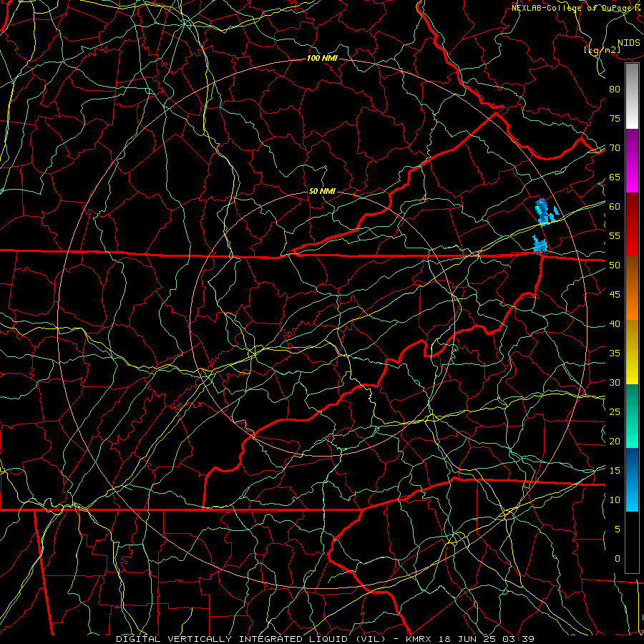This screenshot has width=644, height=644.
Task: Click the 80 value on the color scale
Action: (615, 89)
